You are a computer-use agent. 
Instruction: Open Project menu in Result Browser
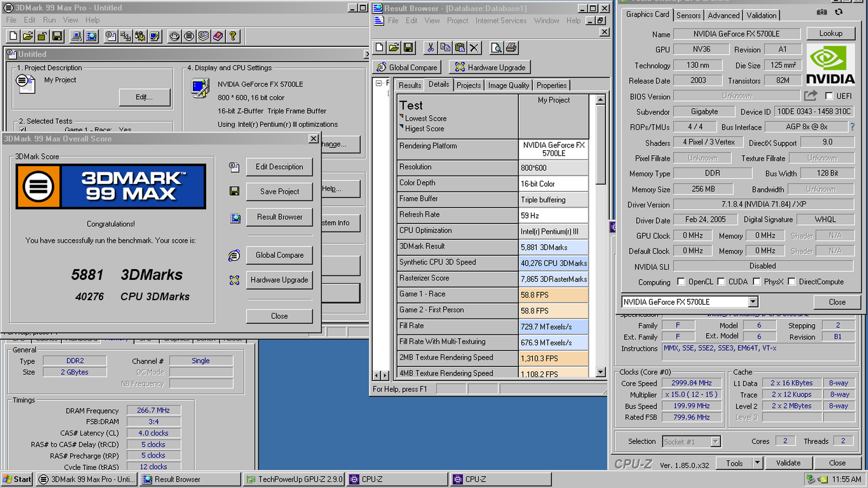click(458, 21)
